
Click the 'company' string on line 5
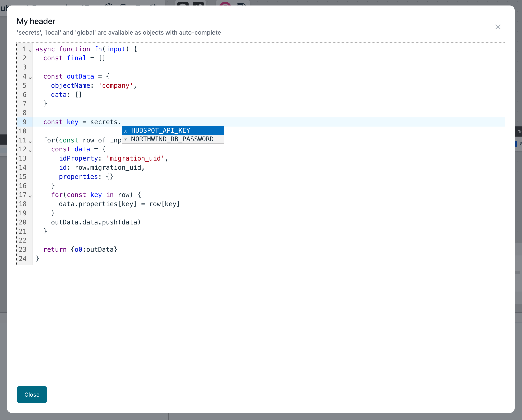click(116, 85)
